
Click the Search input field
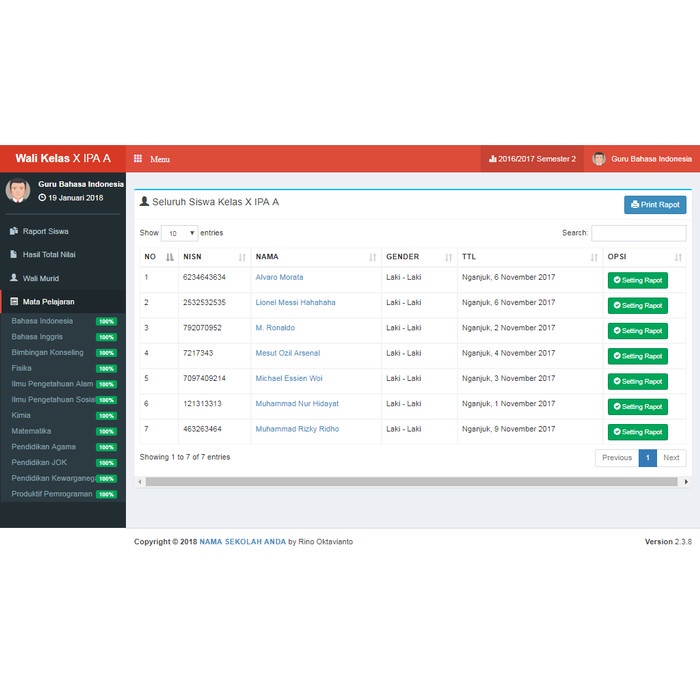tap(638, 233)
